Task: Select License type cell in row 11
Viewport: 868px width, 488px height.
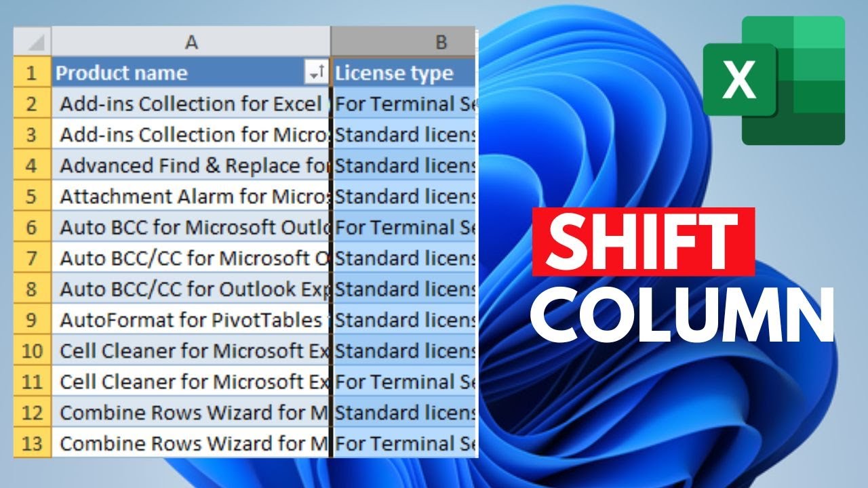Action: (x=405, y=382)
